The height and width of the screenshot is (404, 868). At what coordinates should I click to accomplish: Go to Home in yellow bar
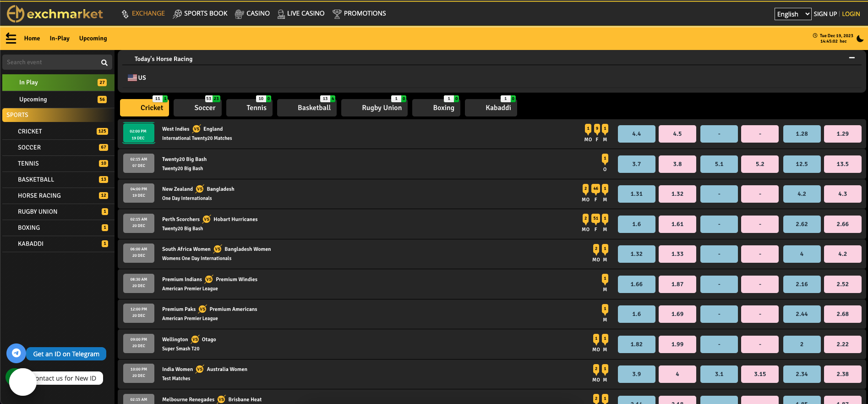pos(32,39)
